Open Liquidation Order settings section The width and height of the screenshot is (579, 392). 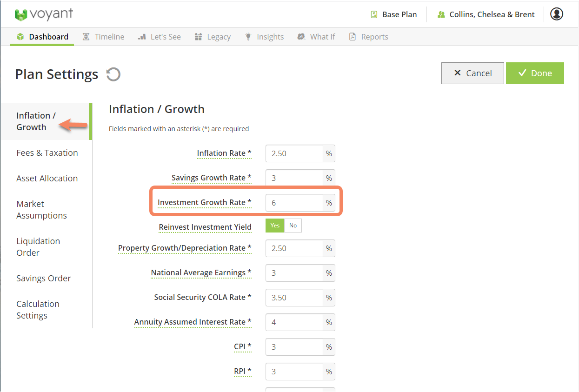[38, 247]
